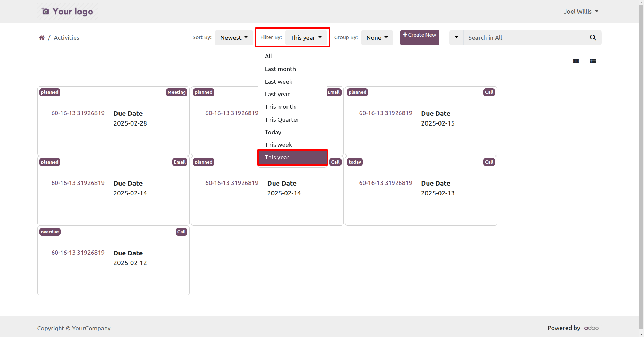Image resolution: width=644 pixels, height=337 pixels.
Task: Open the overdue activity due 2025-02-12
Action: click(113, 261)
